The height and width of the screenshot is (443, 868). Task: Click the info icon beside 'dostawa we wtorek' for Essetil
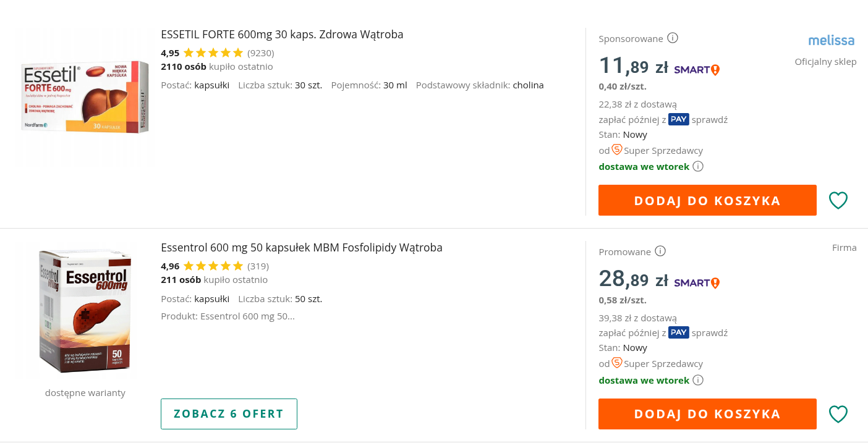pos(699,166)
